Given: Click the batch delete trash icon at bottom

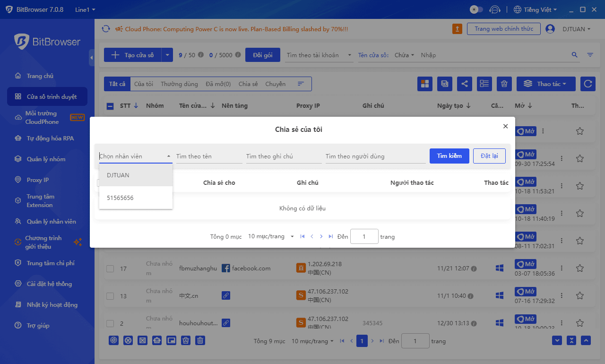Looking at the screenshot, I should [x=200, y=340].
